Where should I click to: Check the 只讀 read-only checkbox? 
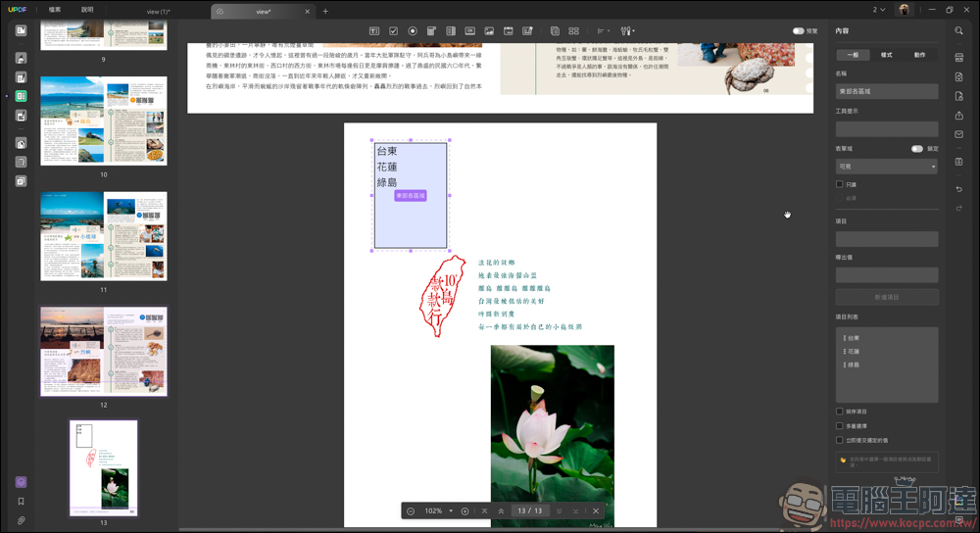(x=840, y=184)
